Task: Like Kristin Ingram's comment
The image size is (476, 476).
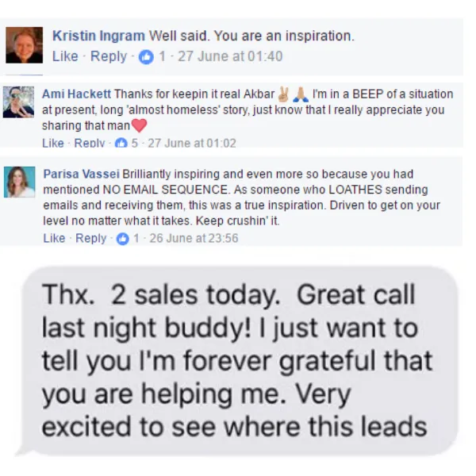Action: pyautogui.click(x=65, y=56)
